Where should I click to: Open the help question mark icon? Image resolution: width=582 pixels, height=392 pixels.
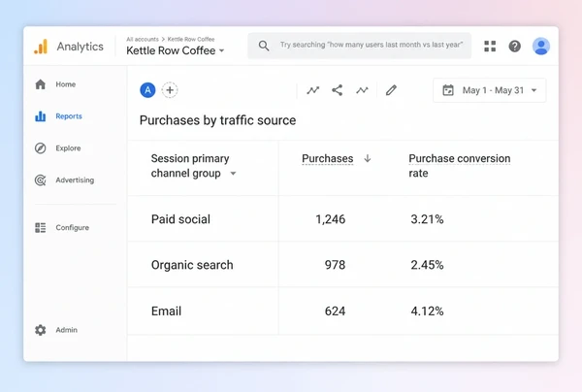click(x=514, y=46)
